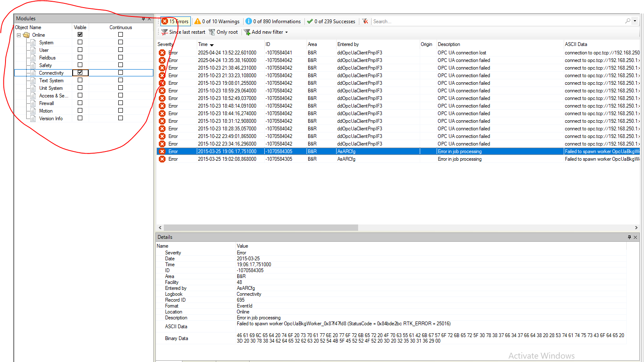Click the User module document icon

click(x=33, y=50)
